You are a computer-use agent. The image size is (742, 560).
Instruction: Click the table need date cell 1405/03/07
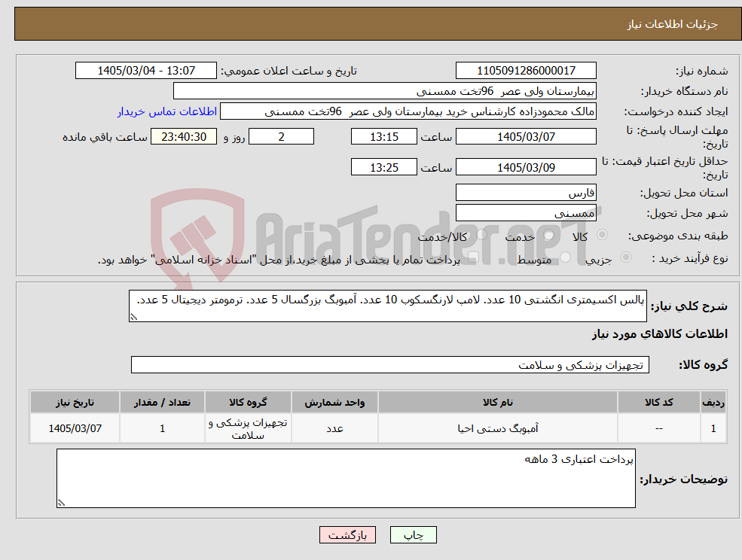(x=75, y=428)
